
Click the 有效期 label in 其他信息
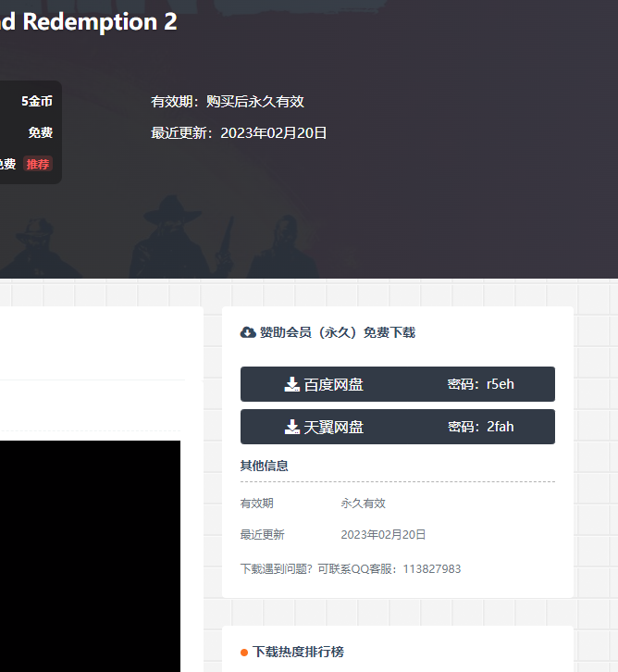pyautogui.click(x=256, y=504)
